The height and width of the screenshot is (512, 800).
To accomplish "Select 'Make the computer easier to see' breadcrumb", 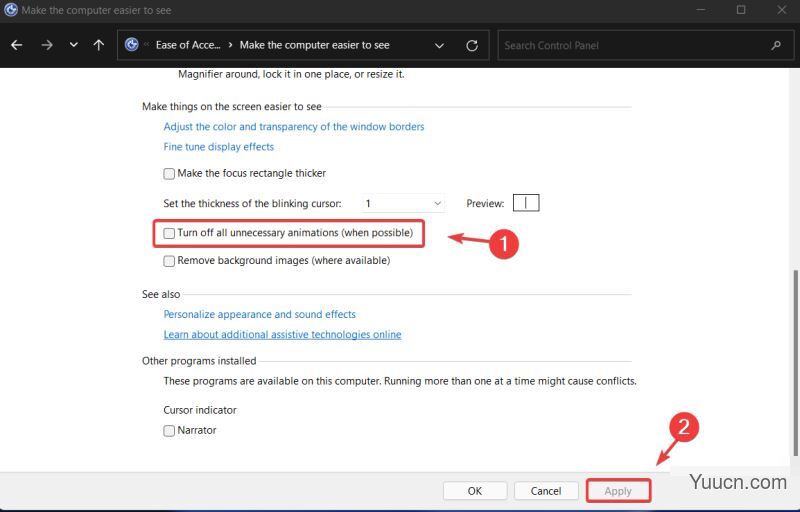I will [314, 45].
